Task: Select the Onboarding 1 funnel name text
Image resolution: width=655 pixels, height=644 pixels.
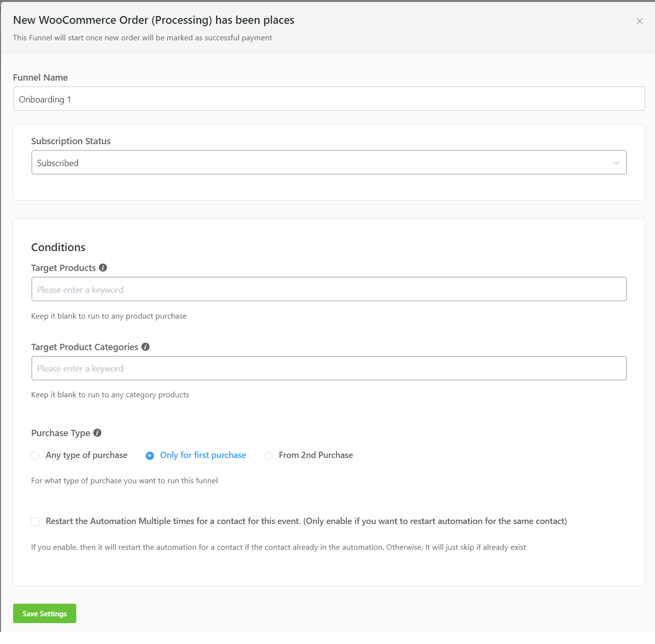Action: point(45,99)
